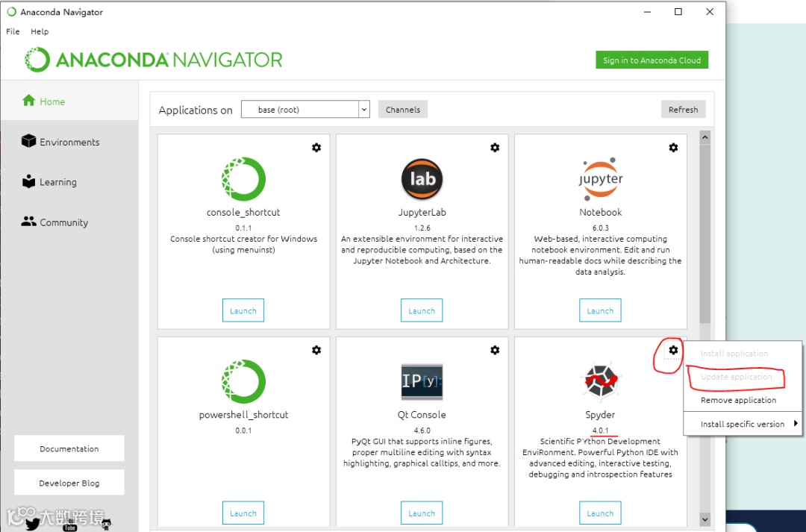Switch to the Environments tab
This screenshot has height=532, width=806.
pyautogui.click(x=69, y=141)
